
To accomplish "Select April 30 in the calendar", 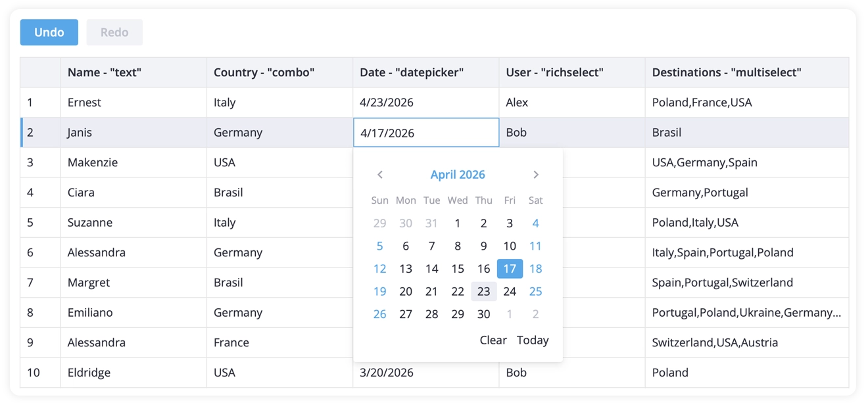I will (x=484, y=313).
